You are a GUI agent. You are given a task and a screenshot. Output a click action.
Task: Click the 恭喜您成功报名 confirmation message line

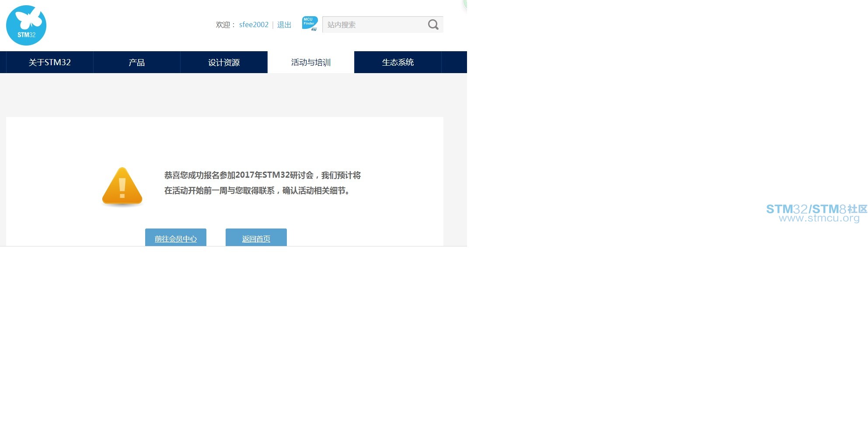coord(262,175)
